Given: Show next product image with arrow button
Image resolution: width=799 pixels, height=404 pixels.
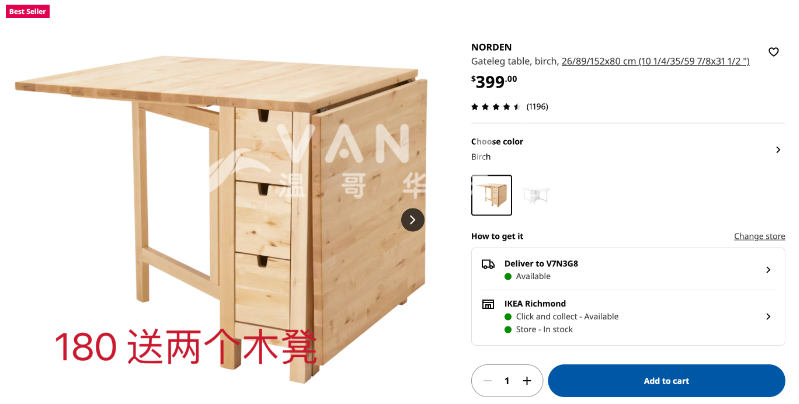Looking at the screenshot, I should pos(412,220).
